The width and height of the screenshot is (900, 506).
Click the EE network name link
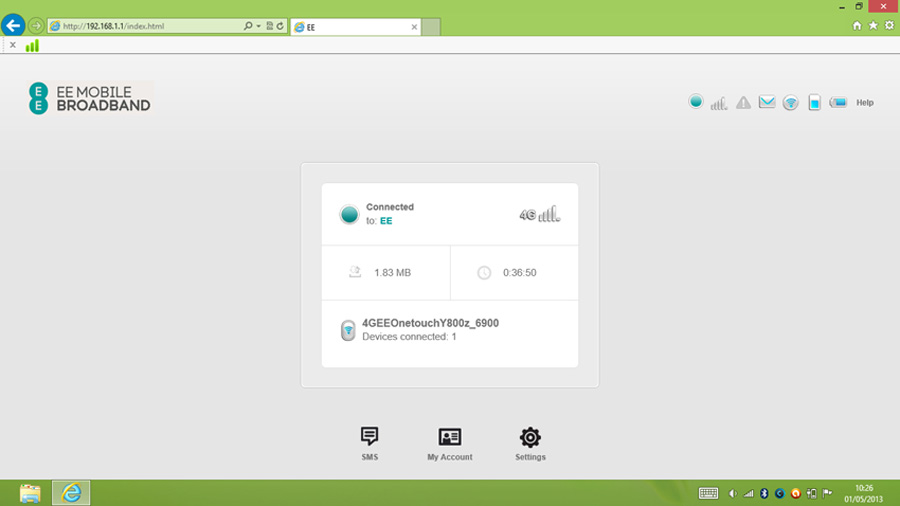[386, 221]
